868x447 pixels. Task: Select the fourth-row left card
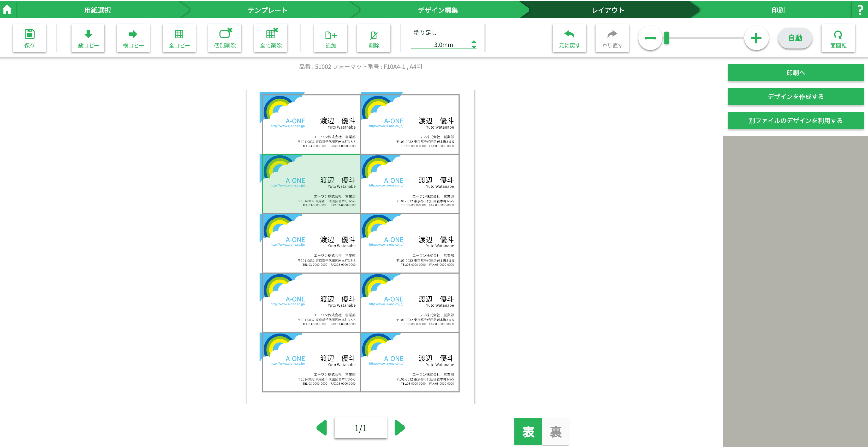click(x=311, y=303)
